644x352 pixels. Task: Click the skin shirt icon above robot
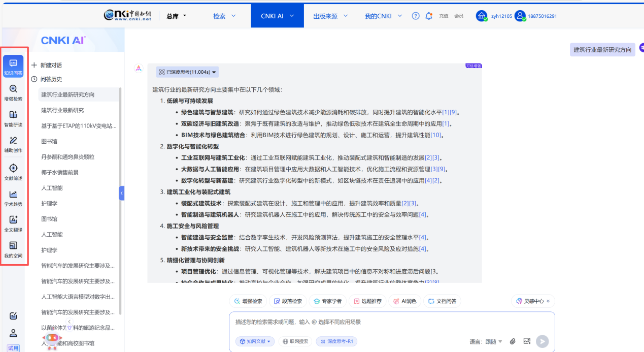coord(70,328)
